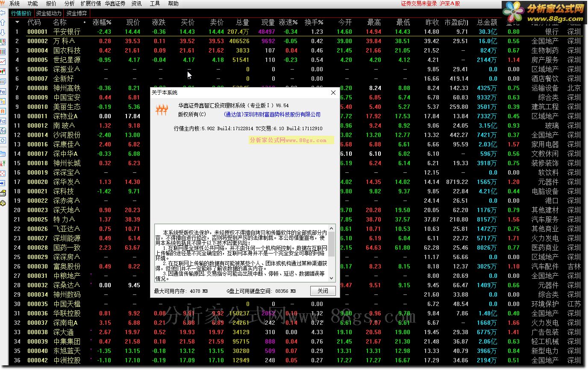
Task: Click the orange document sidebar icon
Action: [x=3, y=111]
